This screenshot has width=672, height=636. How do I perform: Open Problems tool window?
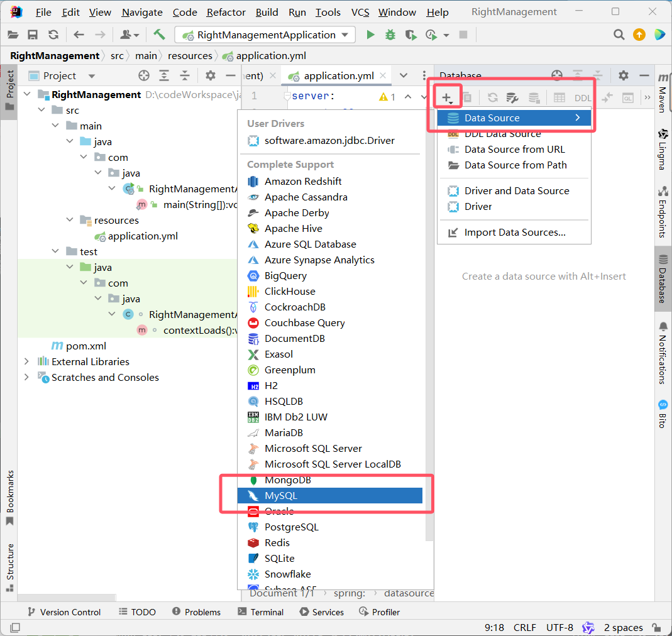point(196,612)
